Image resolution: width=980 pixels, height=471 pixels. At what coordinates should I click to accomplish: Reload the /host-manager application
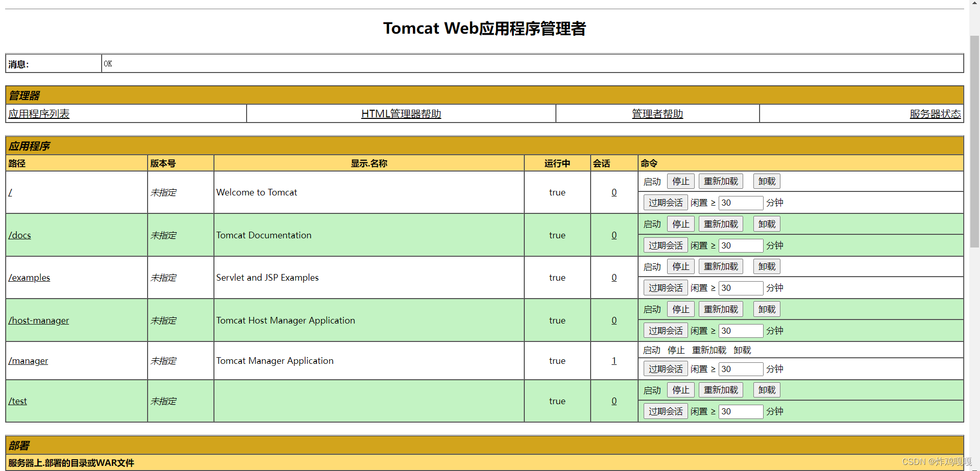click(721, 309)
